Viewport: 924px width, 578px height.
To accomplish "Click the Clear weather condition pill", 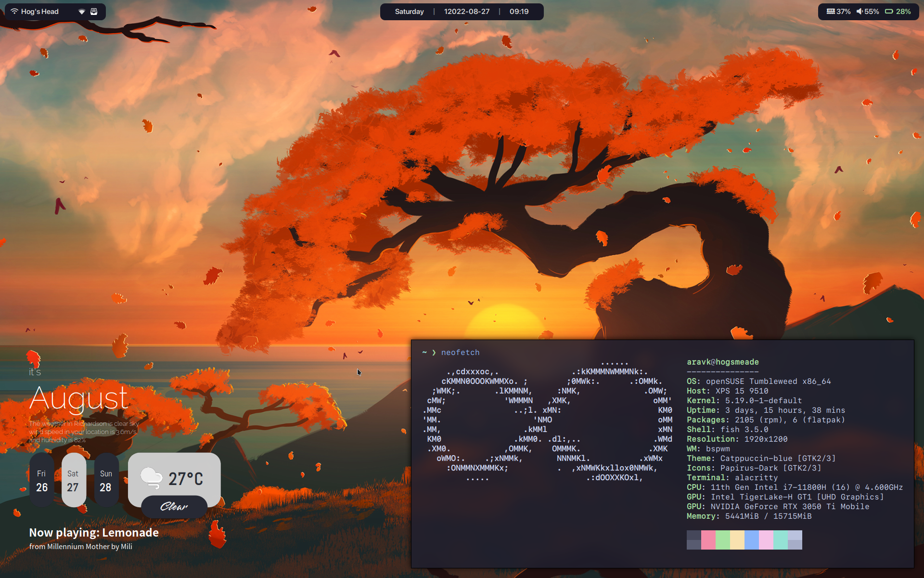I will click(174, 507).
